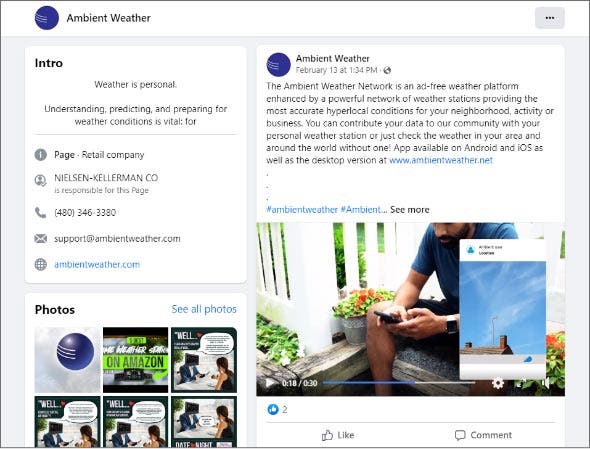Open the www.ambientweather.net link in the post
This screenshot has width=590, height=449.
coord(441,160)
